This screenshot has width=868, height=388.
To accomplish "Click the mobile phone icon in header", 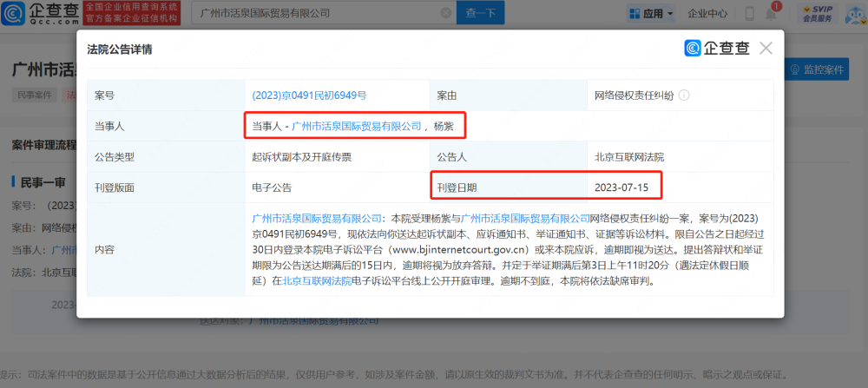I will 750,13.
